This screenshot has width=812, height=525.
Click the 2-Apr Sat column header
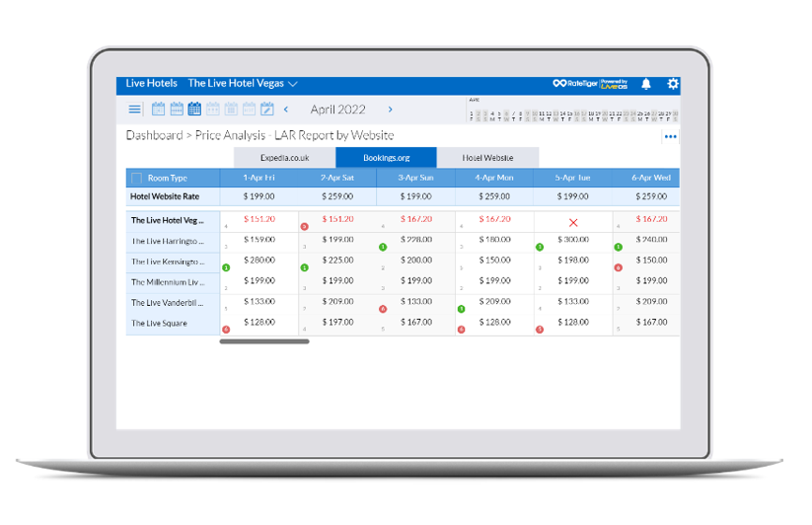click(337, 178)
